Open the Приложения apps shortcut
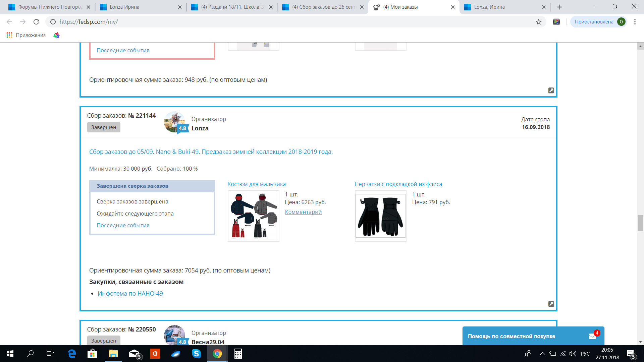 (26, 35)
